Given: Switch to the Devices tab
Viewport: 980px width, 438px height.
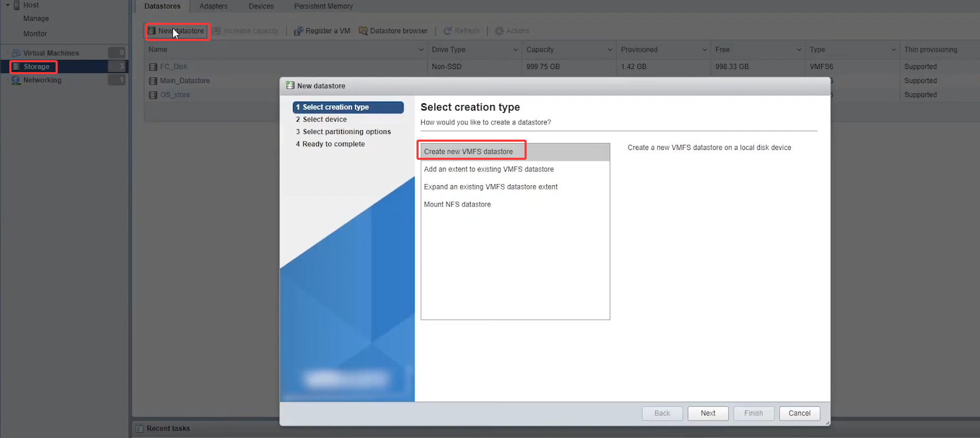Looking at the screenshot, I should click(261, 6).
